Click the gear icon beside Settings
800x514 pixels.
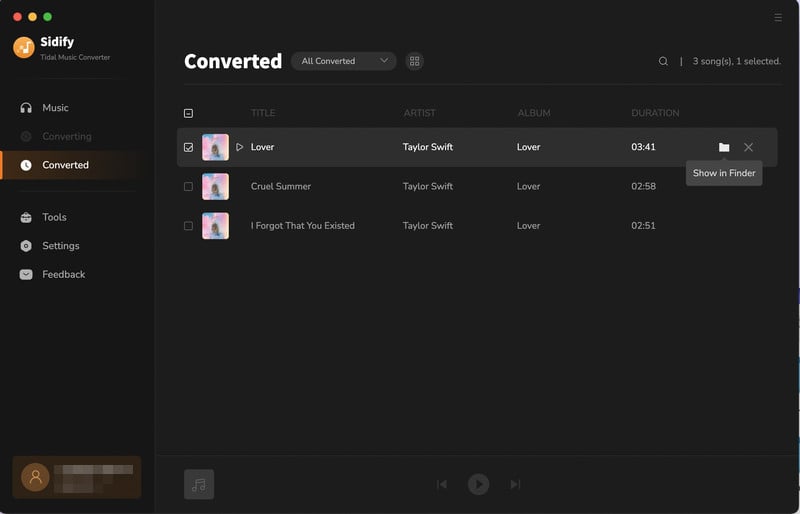pyautogui.click(x=26, y=246)
